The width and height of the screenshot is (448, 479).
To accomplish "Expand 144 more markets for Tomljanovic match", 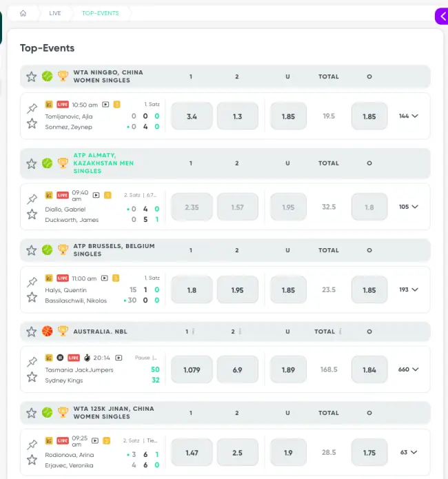I will point(408,116).
